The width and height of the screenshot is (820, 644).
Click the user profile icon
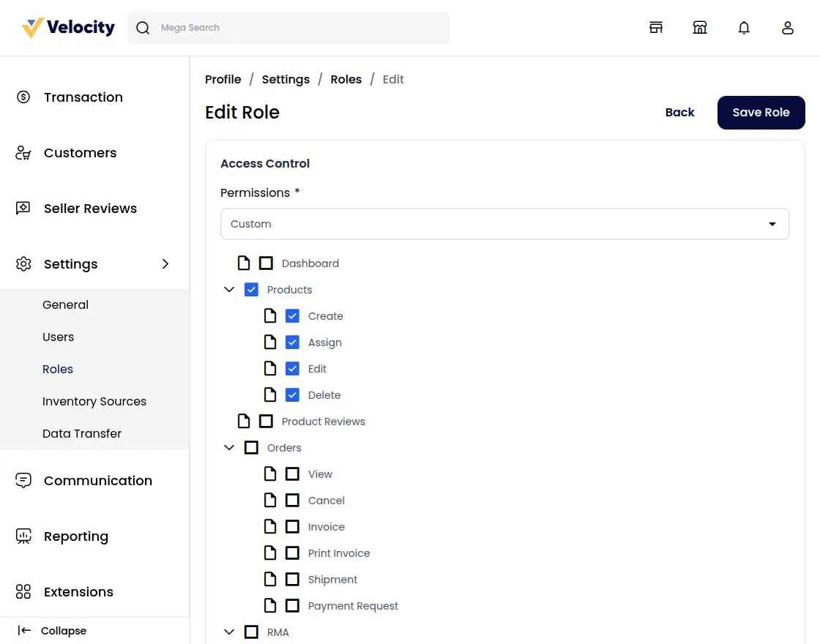788,27
